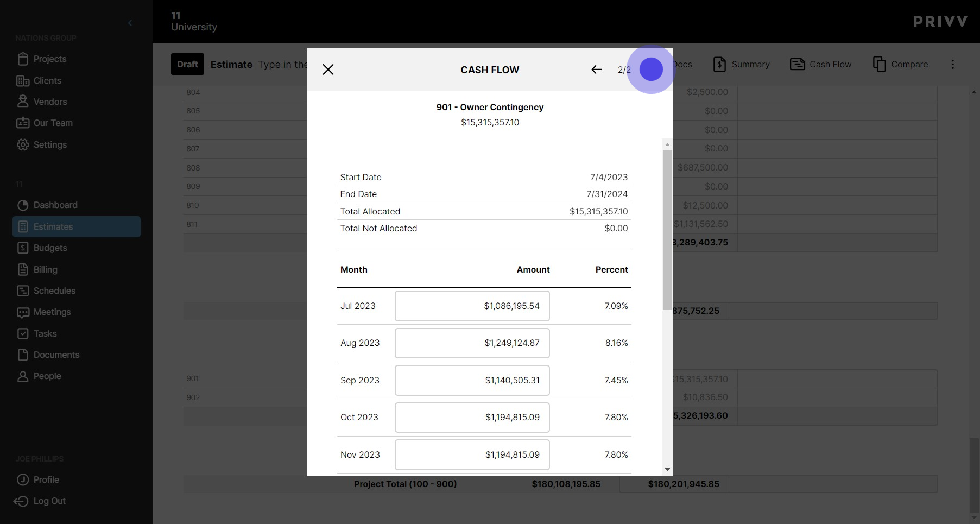
Task: Click the 901 - Owner Contingency title
Action: tap(490, 107)
